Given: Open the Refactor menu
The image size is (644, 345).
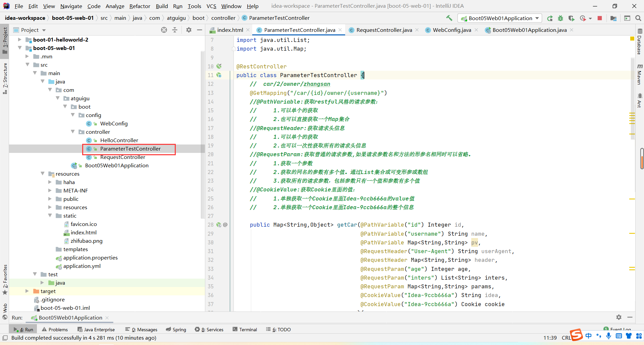Looking at the screenshot, I should pyautogui.click(x=140, y=6).
